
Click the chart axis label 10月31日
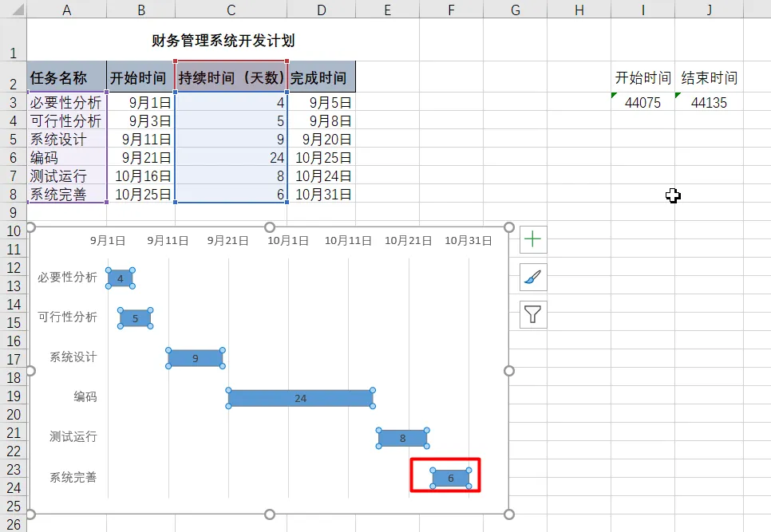(469, 241)
